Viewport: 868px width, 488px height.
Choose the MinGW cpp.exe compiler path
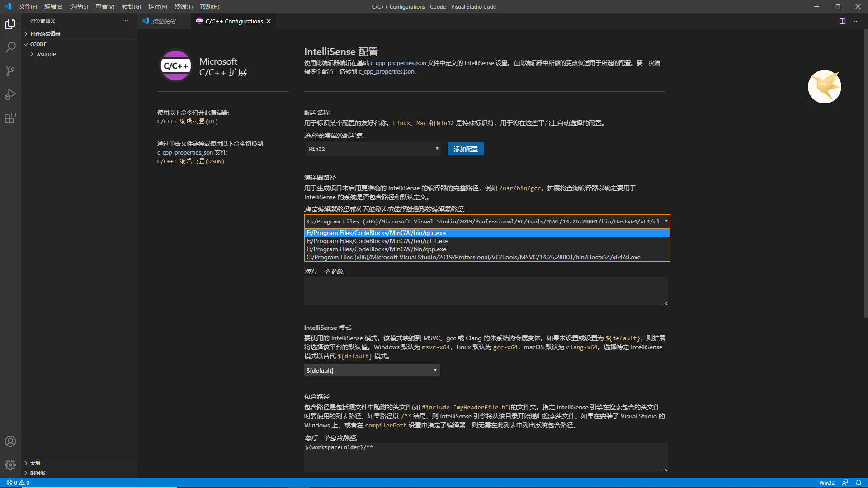487,249
